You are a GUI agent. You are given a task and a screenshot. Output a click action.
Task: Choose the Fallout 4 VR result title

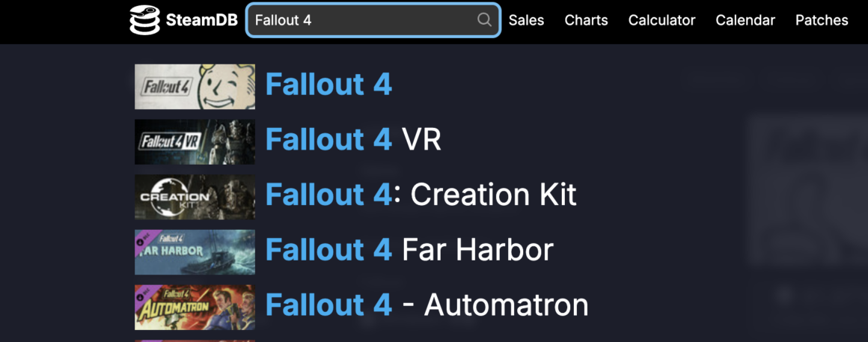tap(353, 140)
